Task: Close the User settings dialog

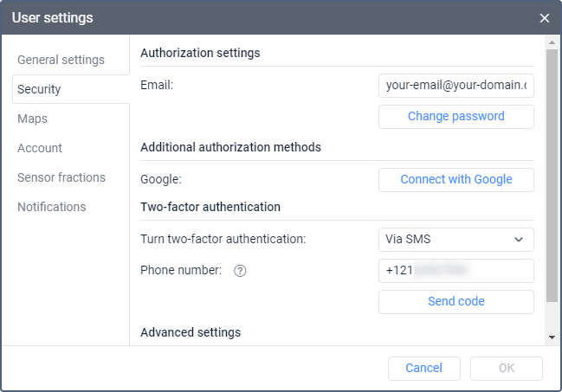Action: point(544,18)
